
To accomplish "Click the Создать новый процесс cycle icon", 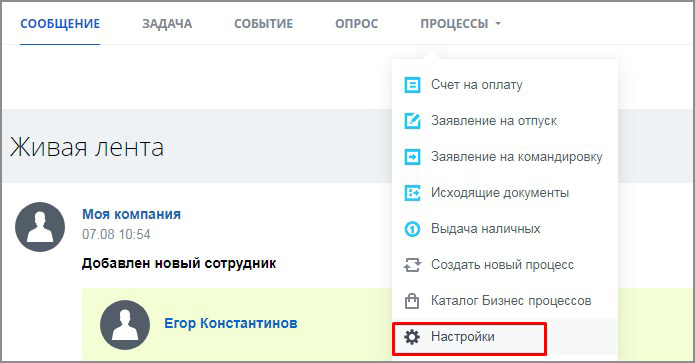I will [x=412, y=265].
